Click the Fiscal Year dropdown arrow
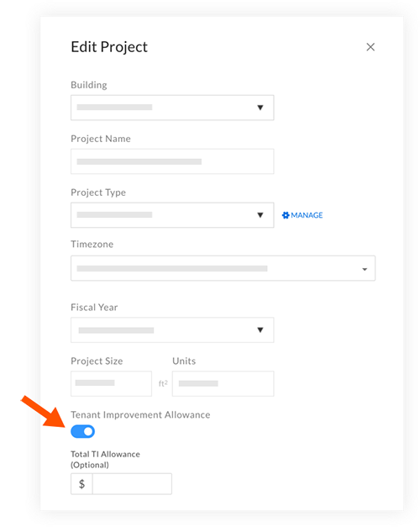 pyautogui.click(x=260, y=330)
